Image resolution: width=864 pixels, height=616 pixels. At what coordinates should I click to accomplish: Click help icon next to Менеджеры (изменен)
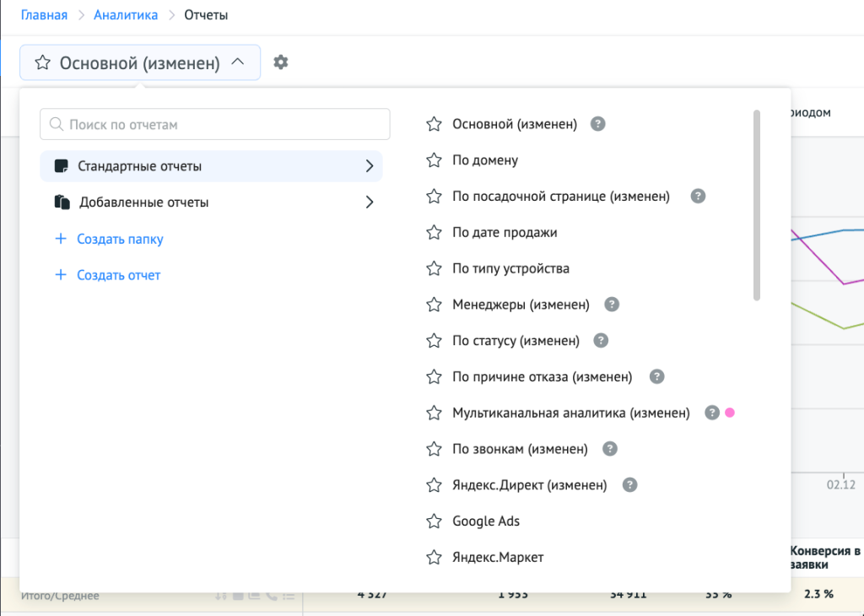613,305
